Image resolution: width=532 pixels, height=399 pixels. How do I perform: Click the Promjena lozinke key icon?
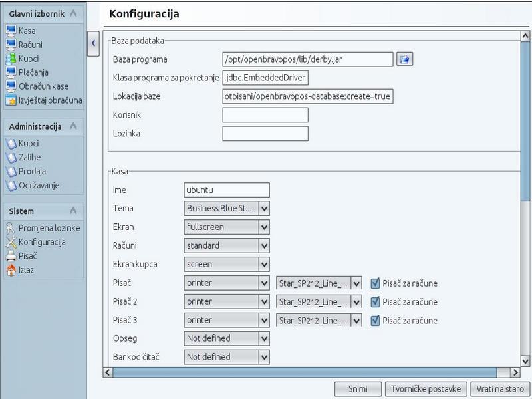coord(11,228)
